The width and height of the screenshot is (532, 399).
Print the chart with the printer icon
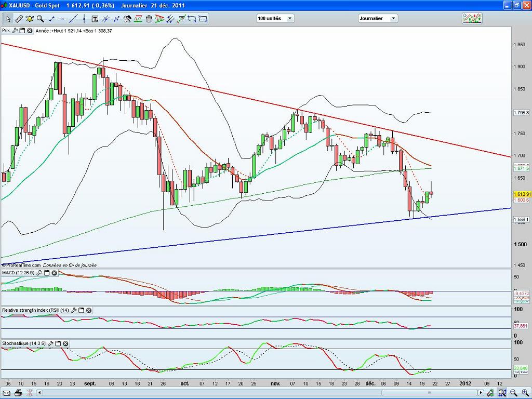18,393
